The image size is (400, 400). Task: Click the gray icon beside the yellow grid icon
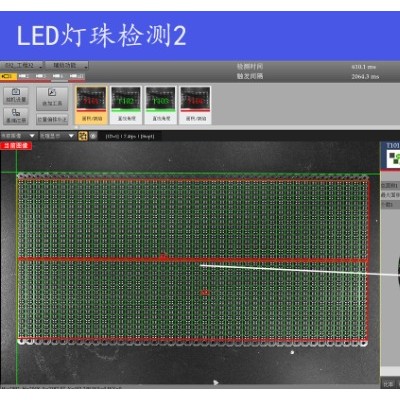93,136
